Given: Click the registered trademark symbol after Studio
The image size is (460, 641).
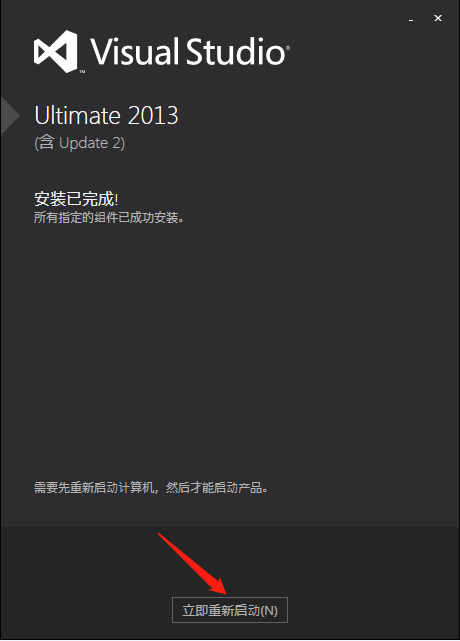Looking at the screenshot, I should click(288, 48).
